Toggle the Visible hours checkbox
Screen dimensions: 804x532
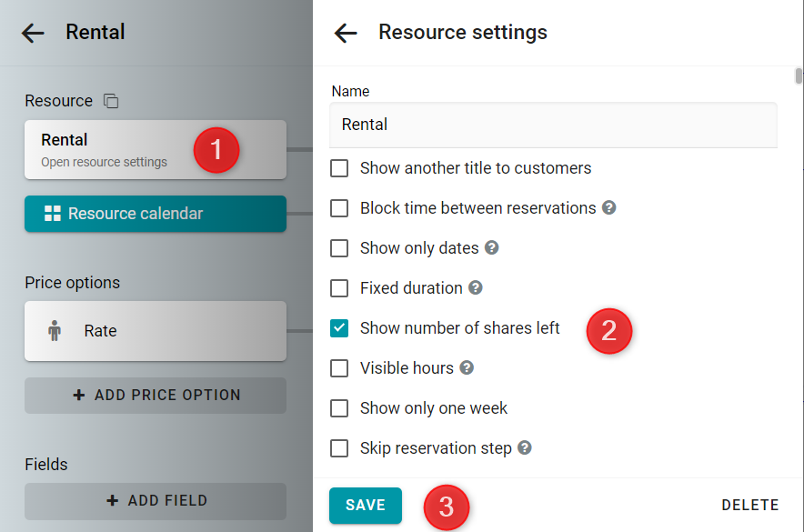coord(339,368)
